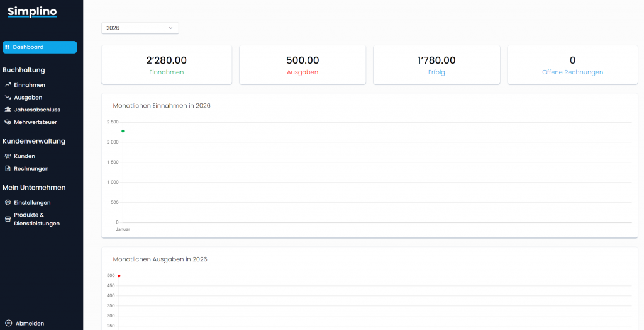Navigate to Rechnungen in Kundenverwaltung

[x=31, y=169]
